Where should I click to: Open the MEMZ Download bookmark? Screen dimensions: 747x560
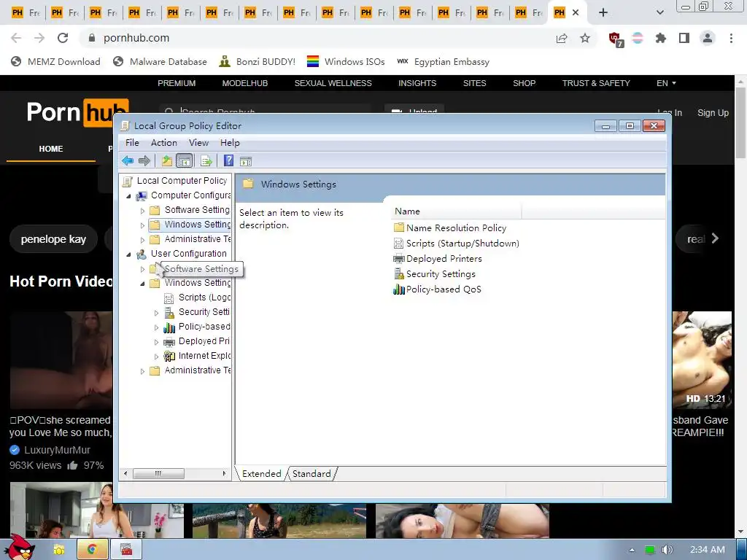pyautogui.click(x=55, y=62)
